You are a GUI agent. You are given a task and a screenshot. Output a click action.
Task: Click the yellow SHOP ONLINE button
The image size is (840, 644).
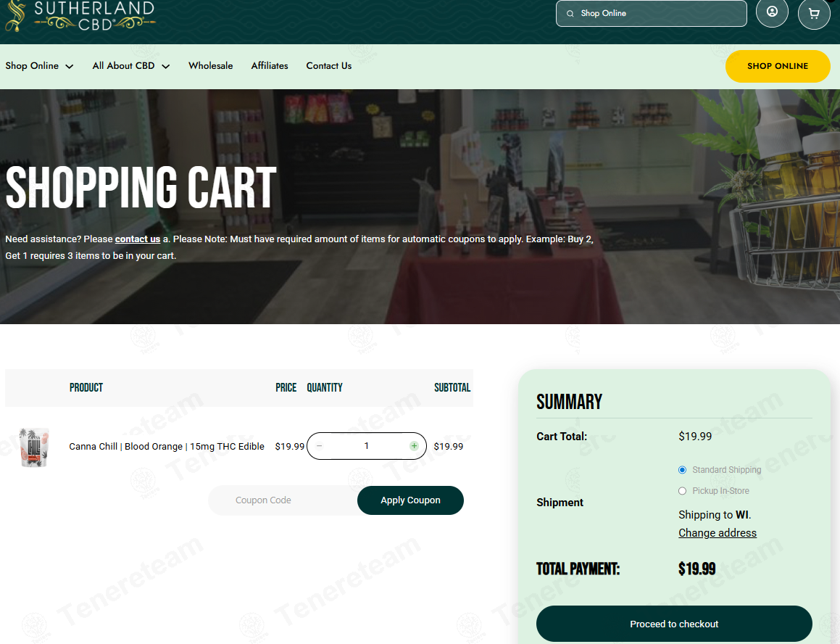point(778,66)
